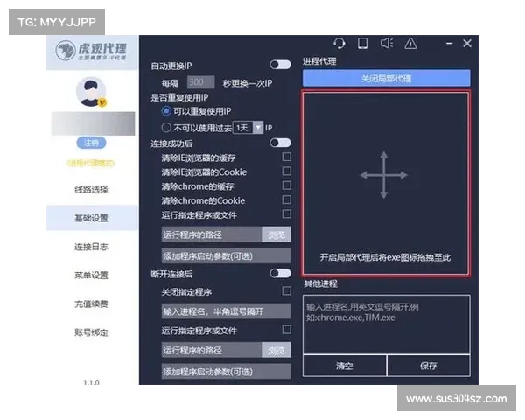Toggle the 连接成功后 switch
The image size is (525, 420).
[280, 143]
